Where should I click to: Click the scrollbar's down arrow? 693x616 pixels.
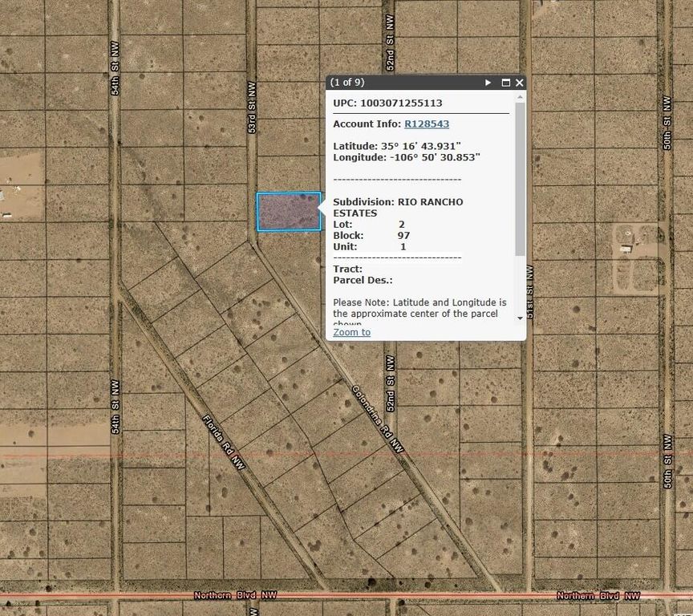519,319
